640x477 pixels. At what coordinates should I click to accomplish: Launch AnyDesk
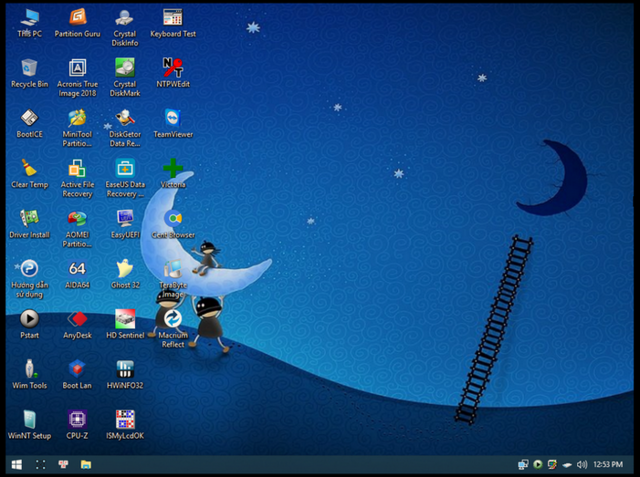tap(77, 325)
